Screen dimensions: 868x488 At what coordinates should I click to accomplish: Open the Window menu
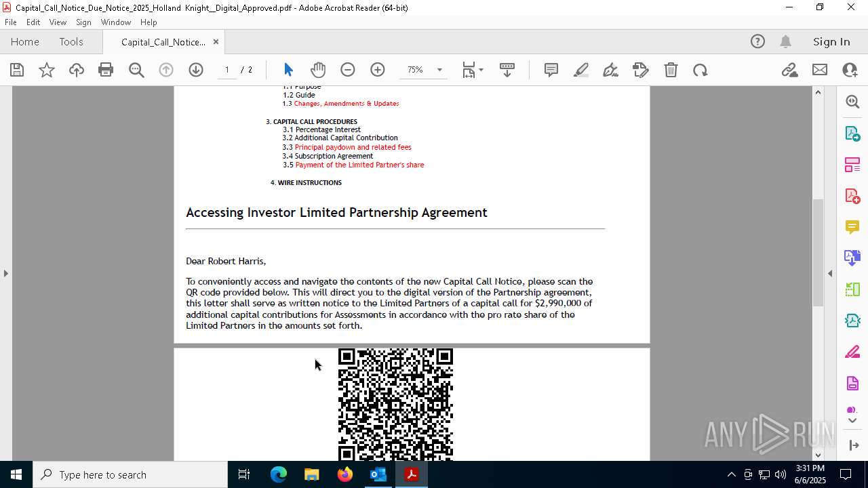pos(116,22)
